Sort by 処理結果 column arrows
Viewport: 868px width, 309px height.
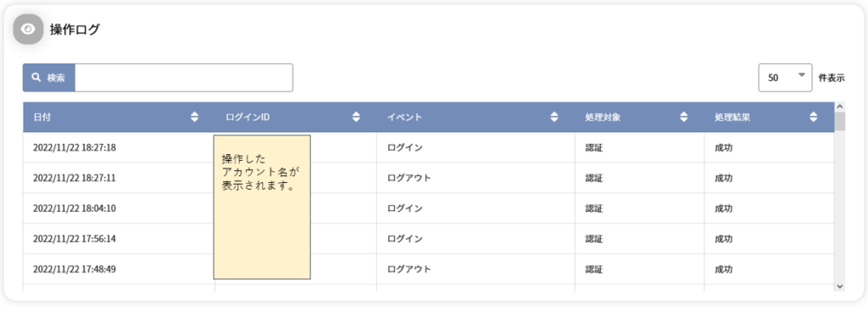point(813,117)
